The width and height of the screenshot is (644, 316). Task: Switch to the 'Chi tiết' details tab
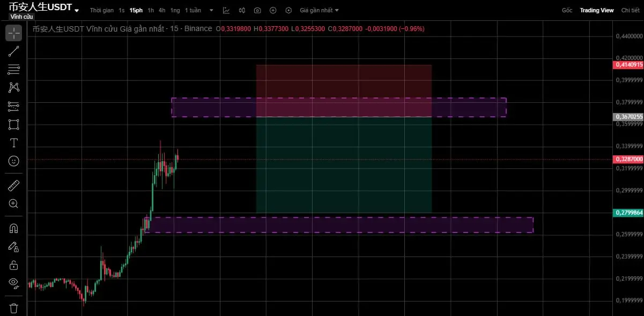[x=630, y=10]
